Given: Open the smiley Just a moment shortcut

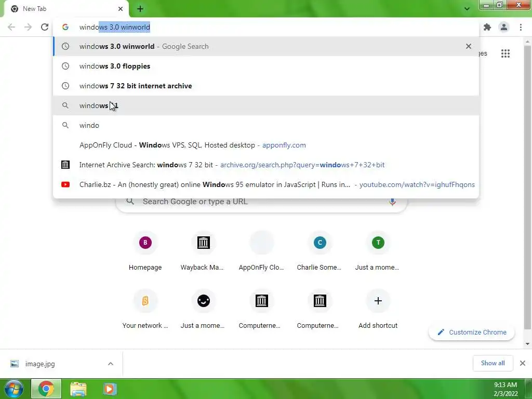Looking at the screenshot, I should [203, 310].
